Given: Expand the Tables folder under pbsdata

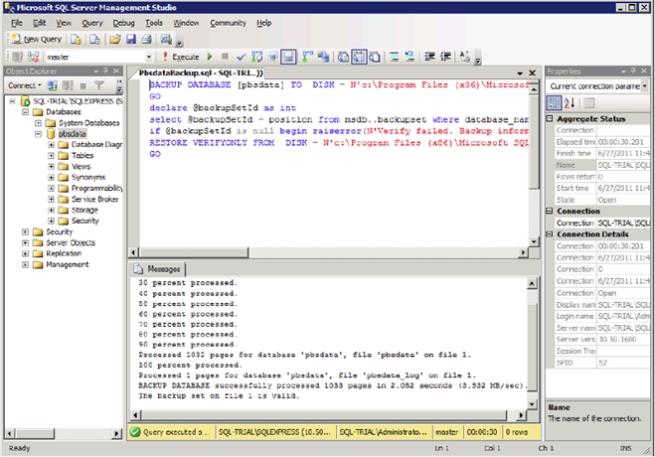Looking at the screenshot, I should 51,155.
